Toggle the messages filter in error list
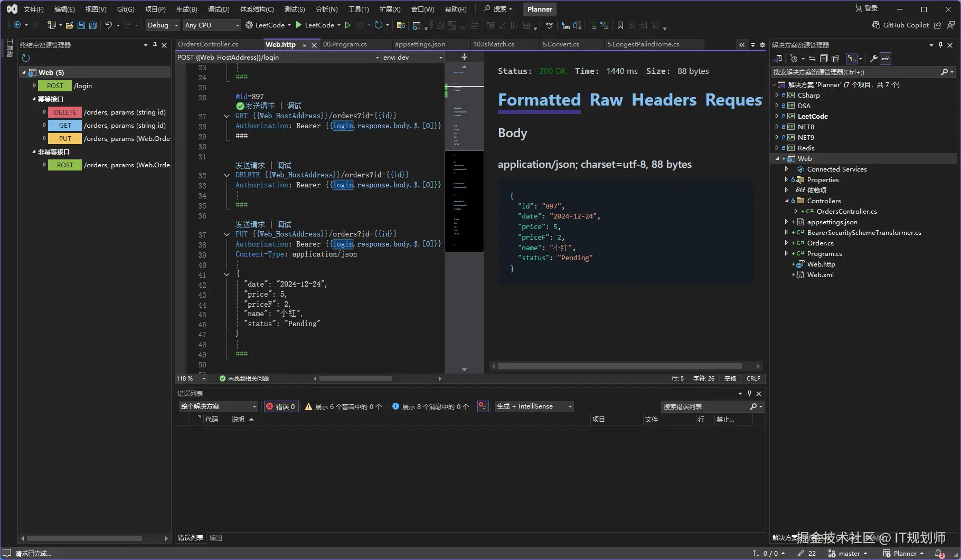The image size is (961, 560). (430, 406)
